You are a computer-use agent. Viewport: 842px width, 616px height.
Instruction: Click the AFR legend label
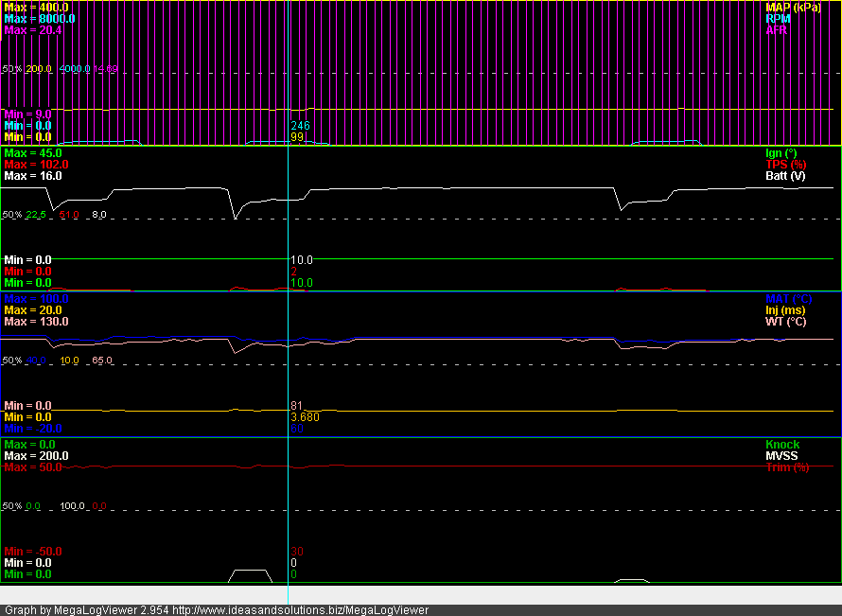776,30
